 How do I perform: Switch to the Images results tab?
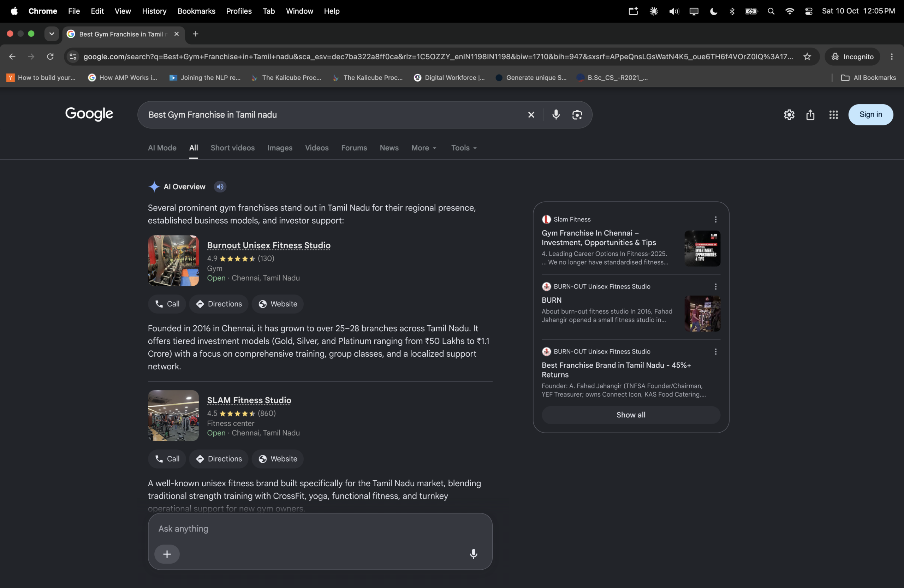click(280, 148)
